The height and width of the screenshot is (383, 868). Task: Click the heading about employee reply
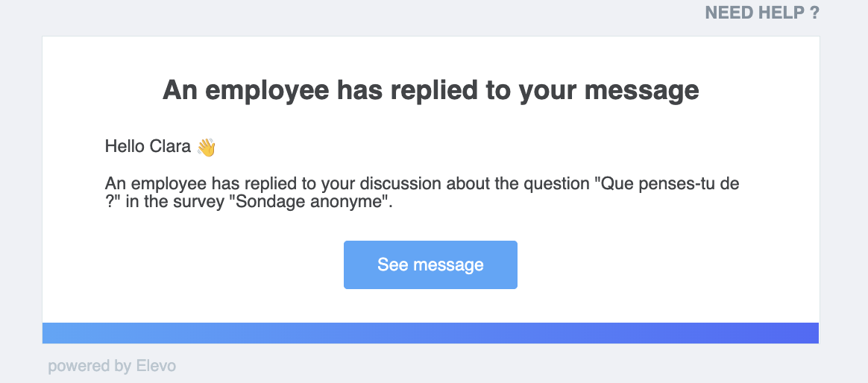click(431, 91)
